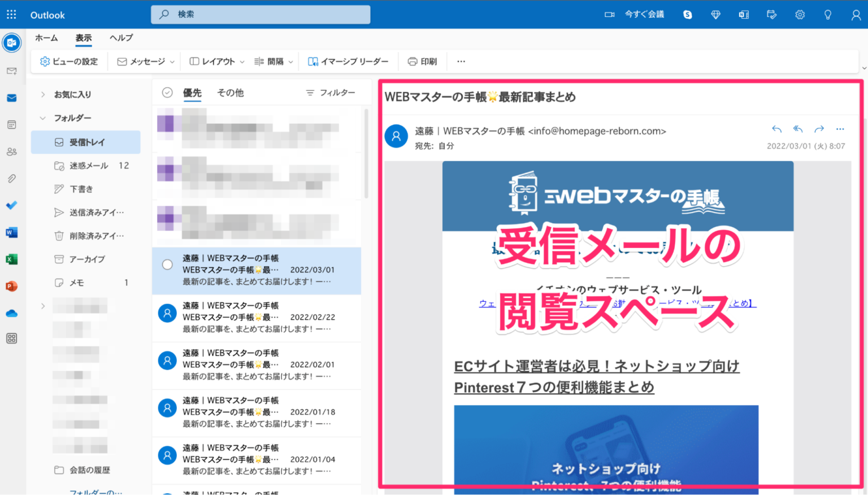Open the app launcher grid icon
This screenshot has width=868, height=495.
(x=11, y=15)
